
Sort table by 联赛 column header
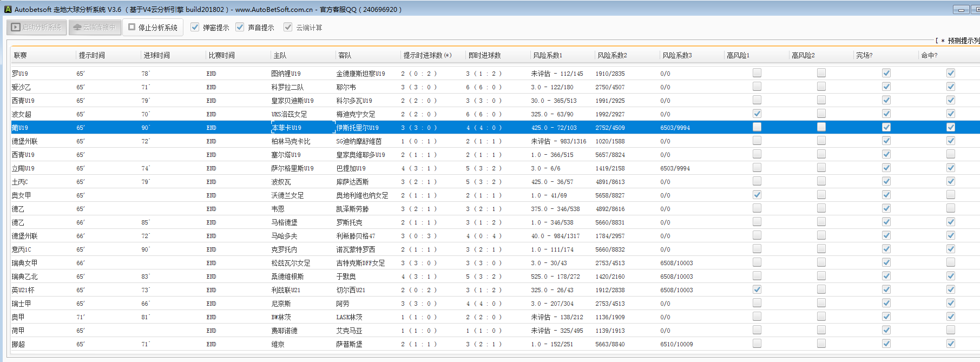21,55
